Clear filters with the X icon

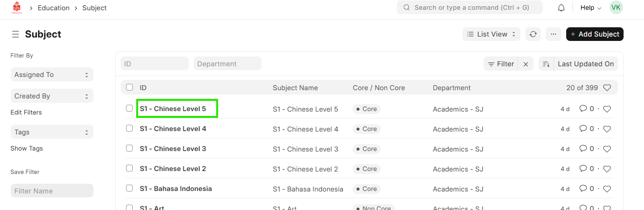click(526, 64)
